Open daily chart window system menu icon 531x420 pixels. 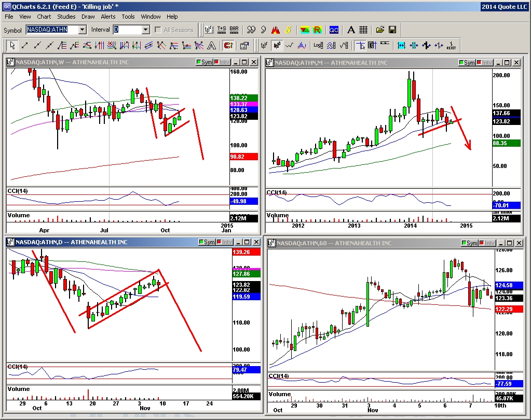pos(10,242)
